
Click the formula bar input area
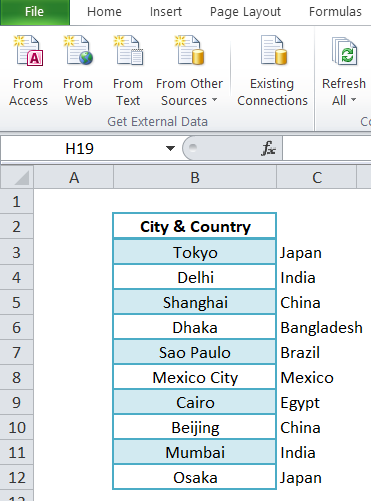tap(327, 148)
